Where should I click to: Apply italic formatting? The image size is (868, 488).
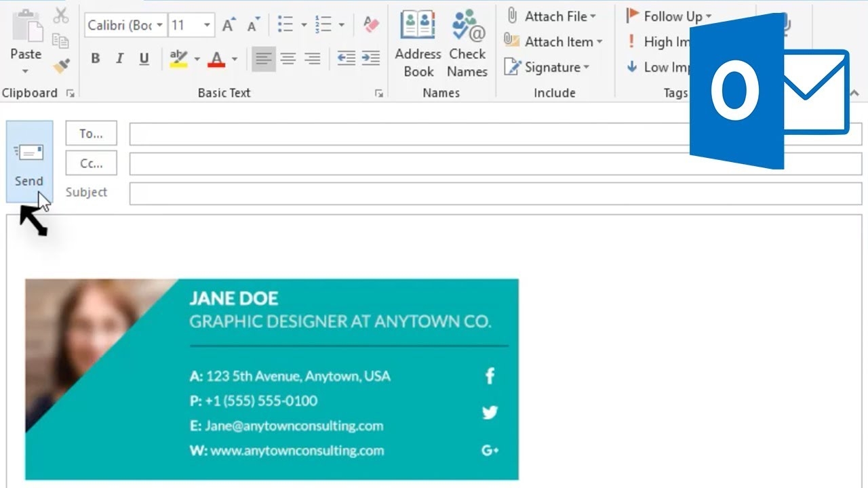point(119,59)
